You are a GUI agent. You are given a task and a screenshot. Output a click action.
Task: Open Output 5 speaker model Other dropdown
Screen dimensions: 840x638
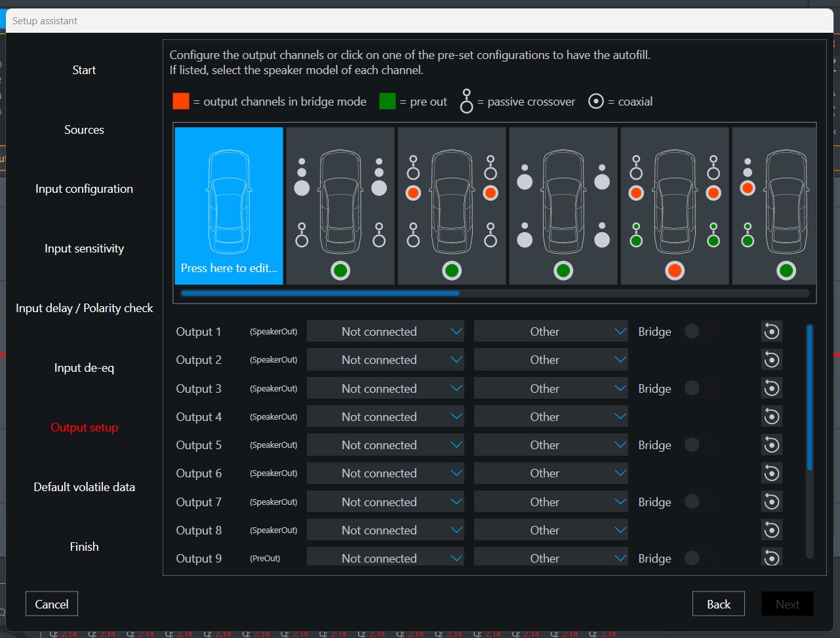551,445
